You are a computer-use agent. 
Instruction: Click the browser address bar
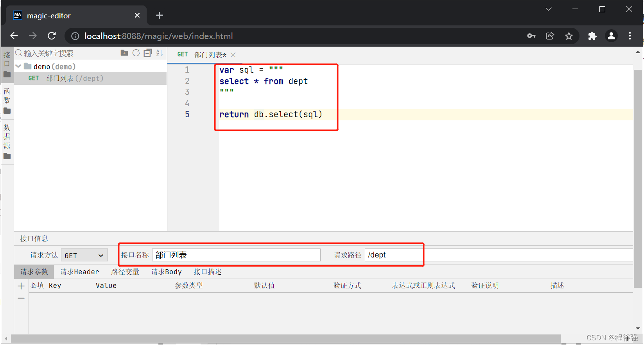(x=297, y=36)
